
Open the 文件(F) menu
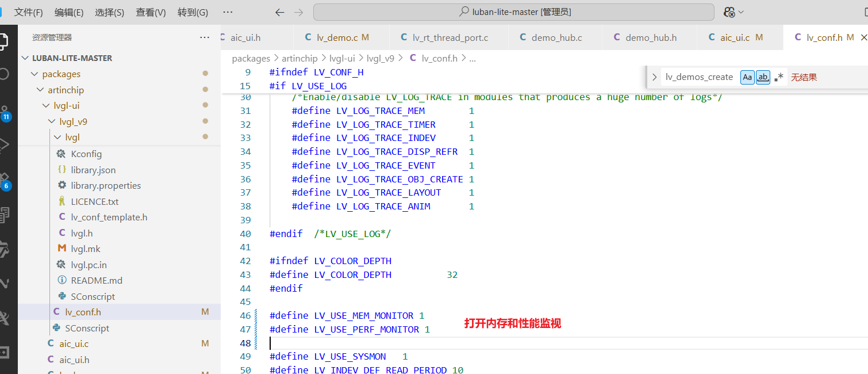[29, 12]
